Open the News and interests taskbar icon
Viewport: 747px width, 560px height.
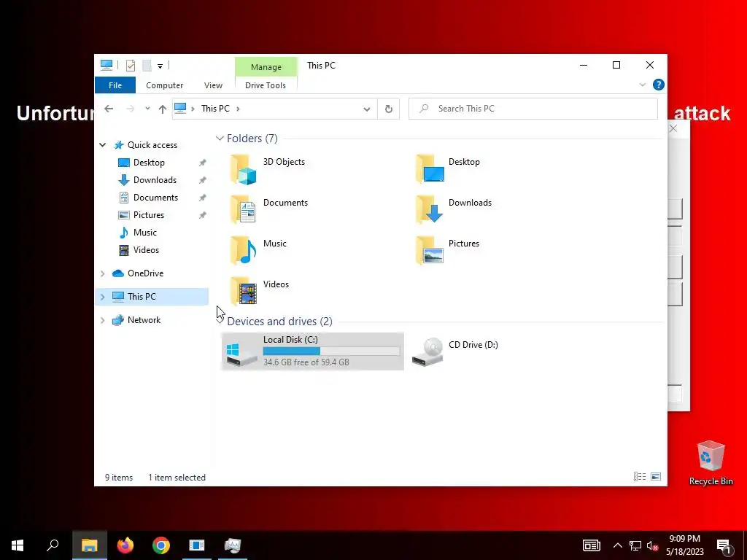click(591, 545)
